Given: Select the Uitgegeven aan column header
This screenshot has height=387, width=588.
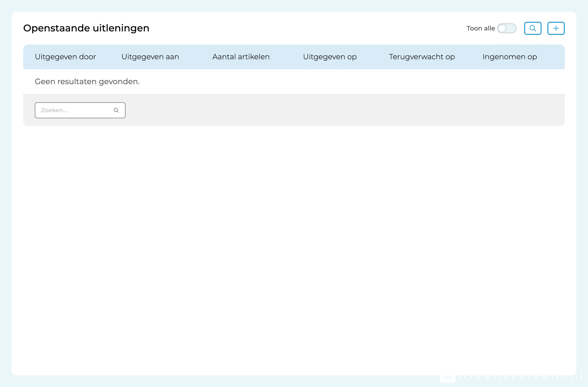Looking at the screenshot, I should [150, 57].
